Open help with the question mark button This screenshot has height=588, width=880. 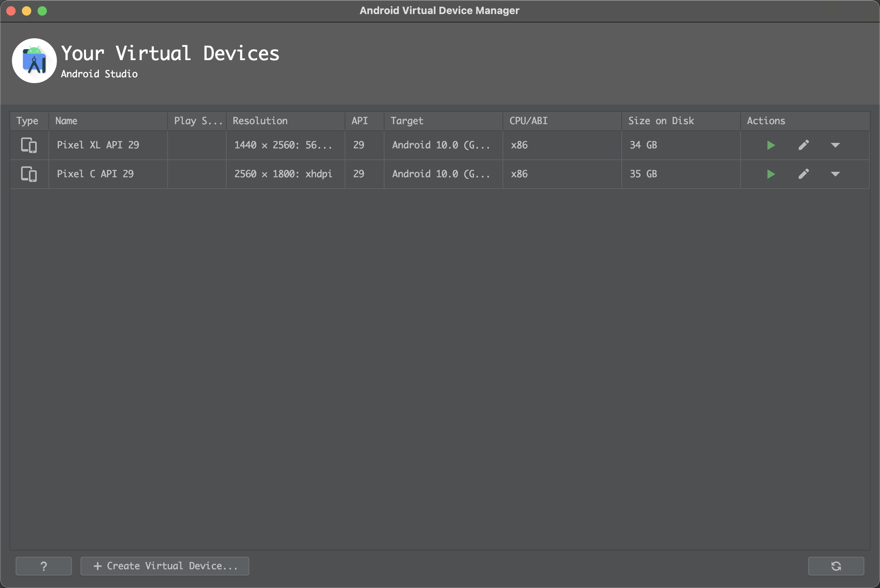point(44,566)
